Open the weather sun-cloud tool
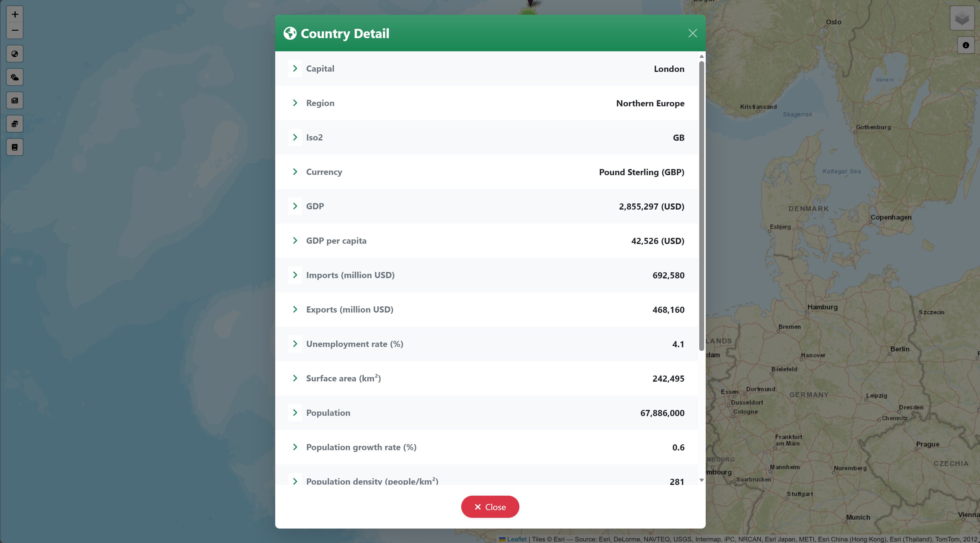980x543 pixels. 15,77
